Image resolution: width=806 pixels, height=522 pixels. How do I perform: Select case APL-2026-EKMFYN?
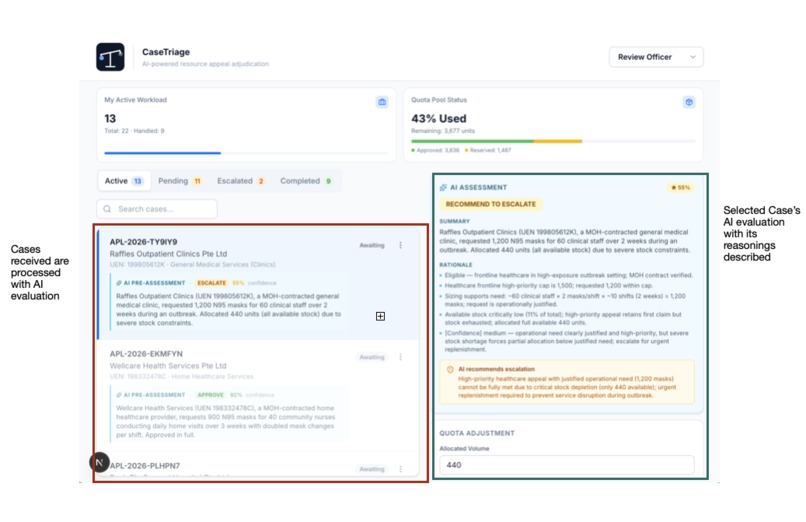coord(258,395)
